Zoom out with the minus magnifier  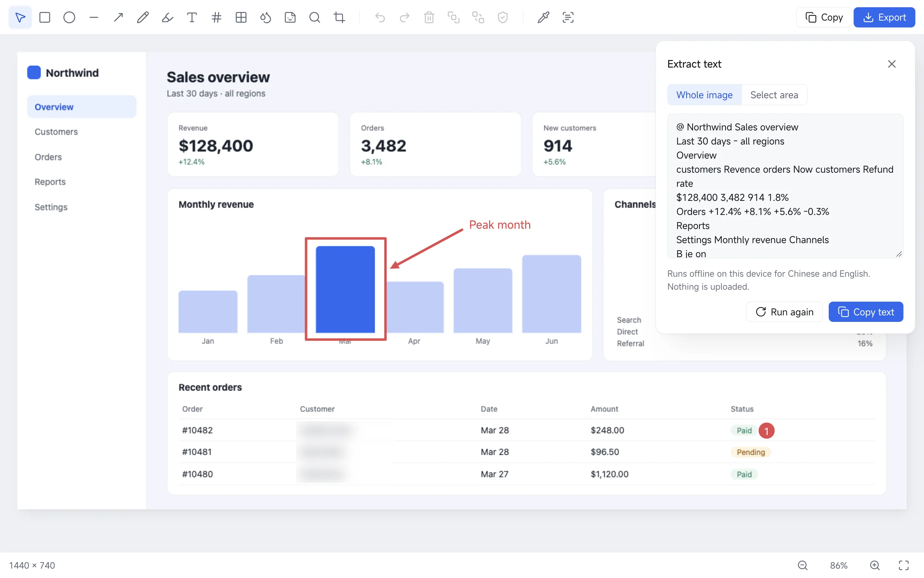pos(803,565)
